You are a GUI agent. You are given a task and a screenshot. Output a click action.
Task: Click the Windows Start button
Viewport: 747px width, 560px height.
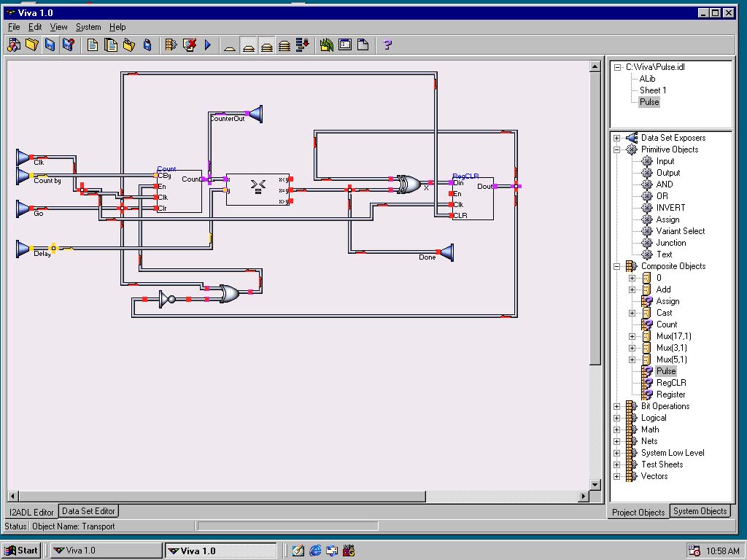click(x=21, y=551)
